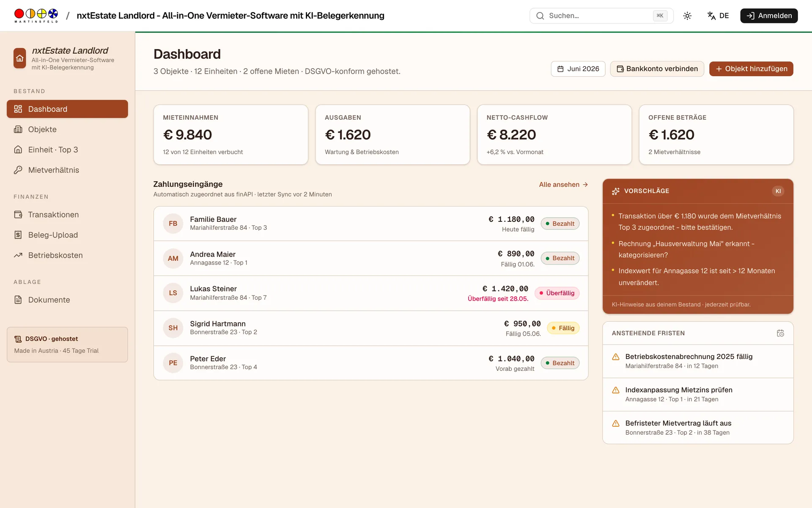The width and height of the screenshot is (812, 508).
Task: Click warning icon beside Befristeter Mietvertrag
Action: (616, 423)
